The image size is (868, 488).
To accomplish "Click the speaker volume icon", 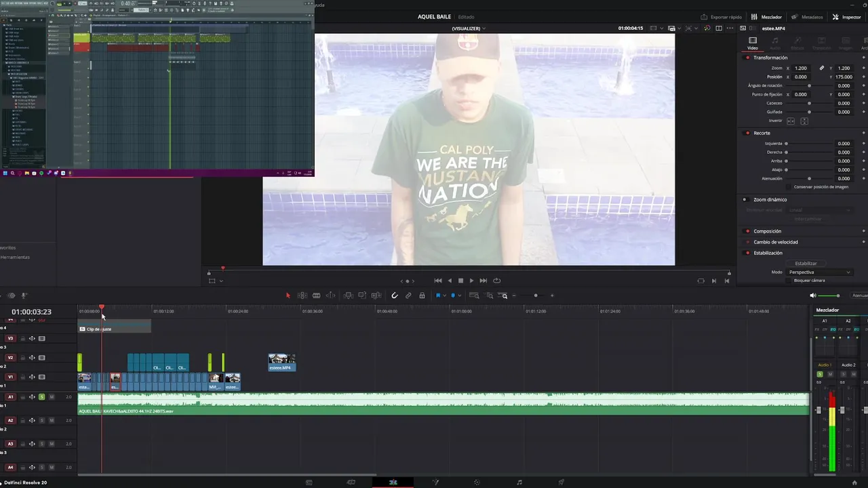I will pos(813,296).
